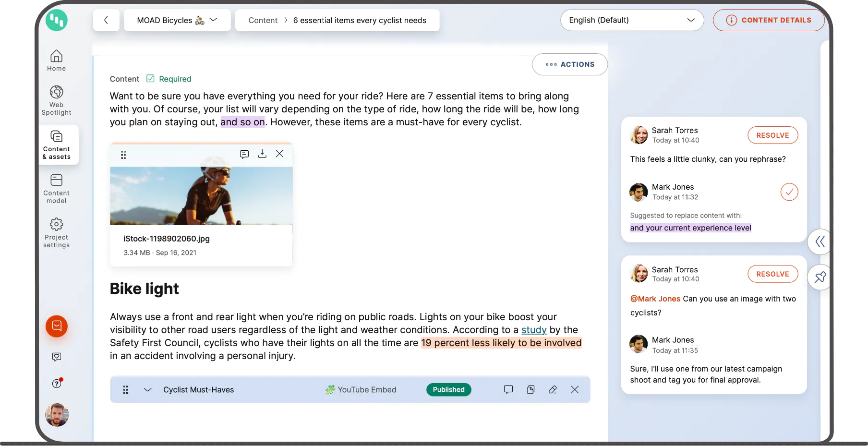Collapse the comments sidebar with double chevron

[820, 241]
